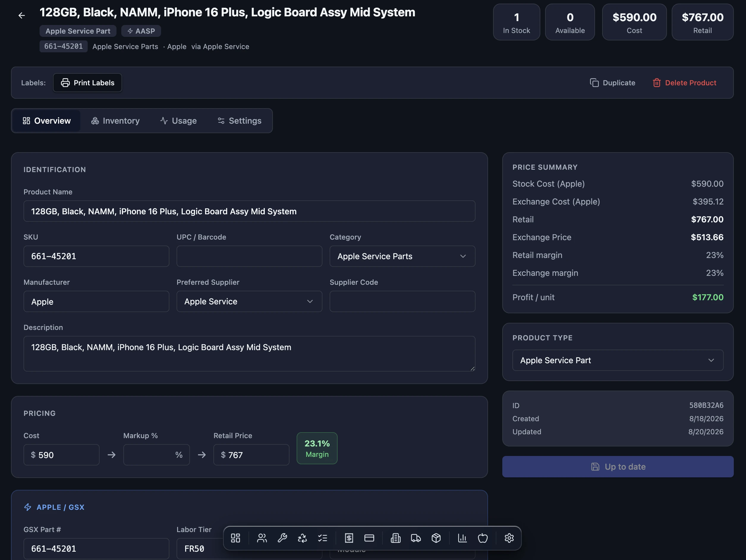Click the $590.00 Stock Cost (Apple) value
This screenshot has height=560, width=746.
coord(707,184)
